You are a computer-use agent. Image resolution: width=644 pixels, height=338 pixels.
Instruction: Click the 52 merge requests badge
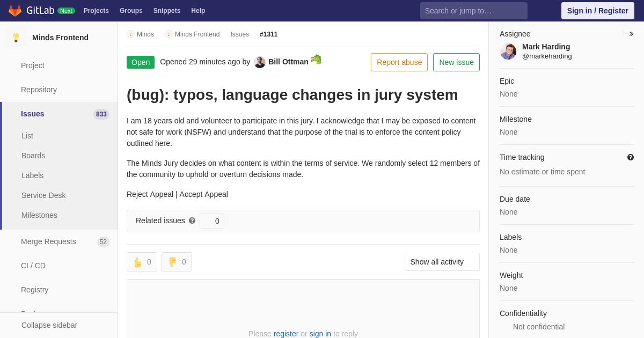(x=103, y=242)
